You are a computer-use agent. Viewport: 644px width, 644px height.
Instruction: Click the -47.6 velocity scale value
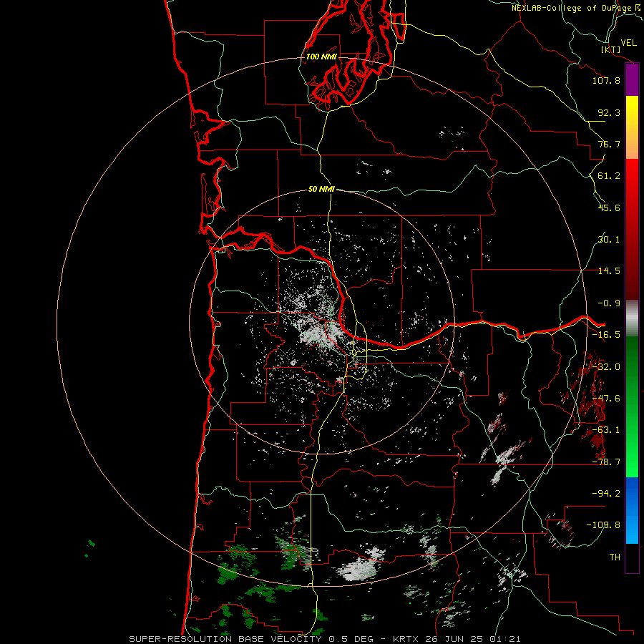pos(606,399)
